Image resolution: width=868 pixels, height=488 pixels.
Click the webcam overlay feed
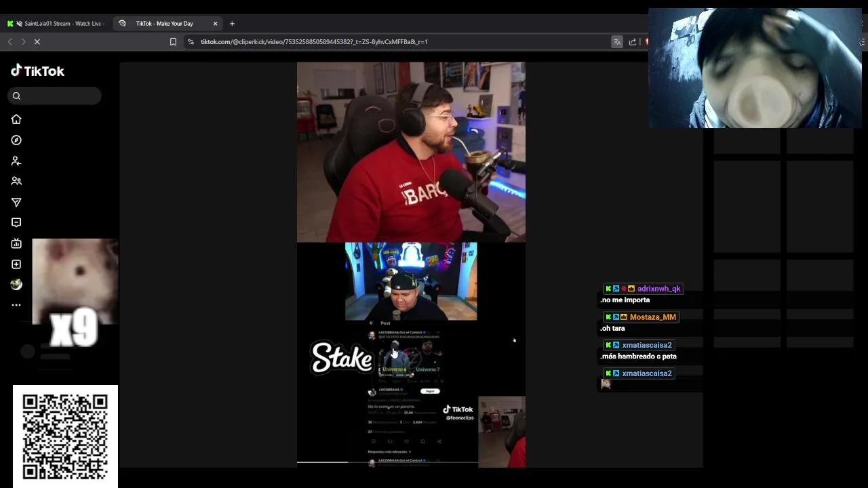pos(755,68)
